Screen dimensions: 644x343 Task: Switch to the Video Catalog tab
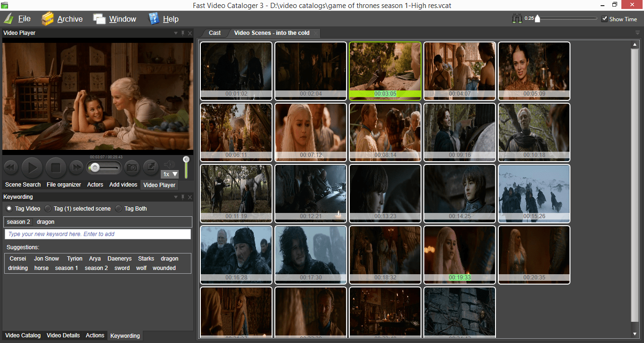click(23, 335)
